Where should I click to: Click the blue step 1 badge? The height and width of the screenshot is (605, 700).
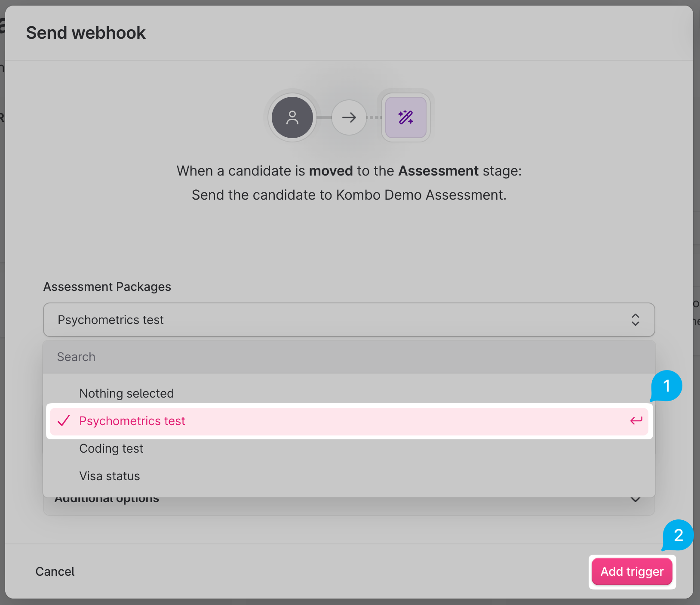point(666,386)
